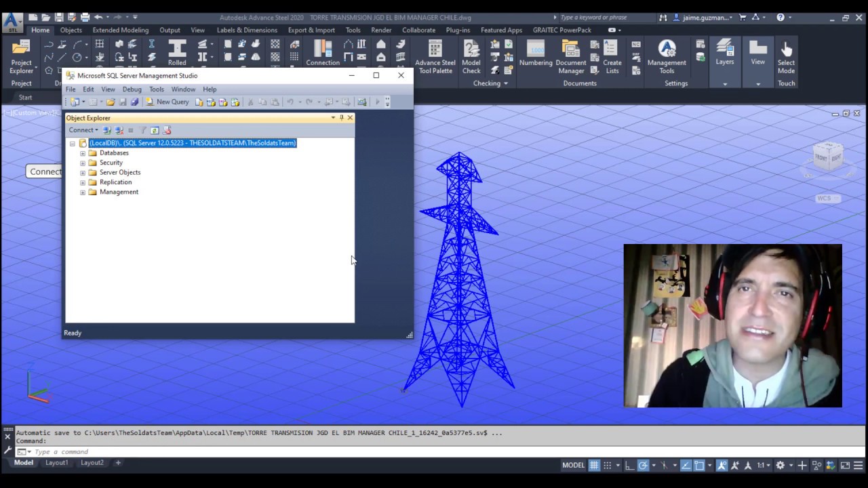This screenshot has width=868, height=488.
Task: Toggle snap mode dots in status bar
Action: (608, 465)
